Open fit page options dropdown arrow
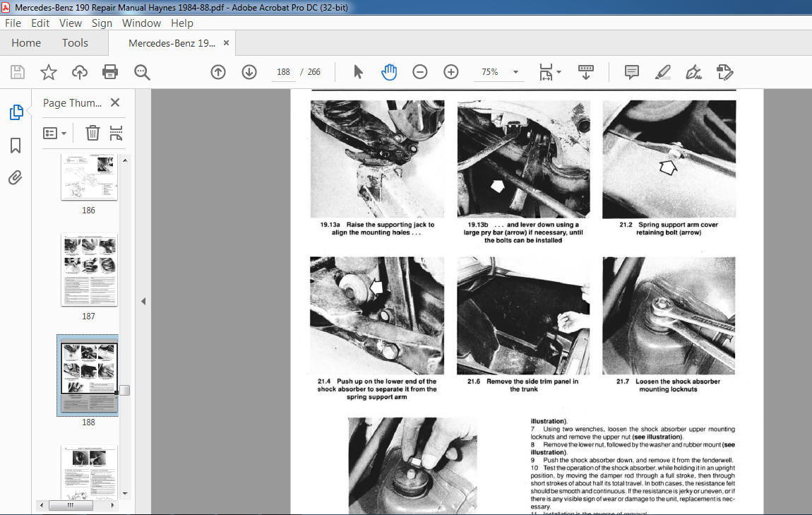This screenshot has width=812, height=515. [x=559, y=72]
